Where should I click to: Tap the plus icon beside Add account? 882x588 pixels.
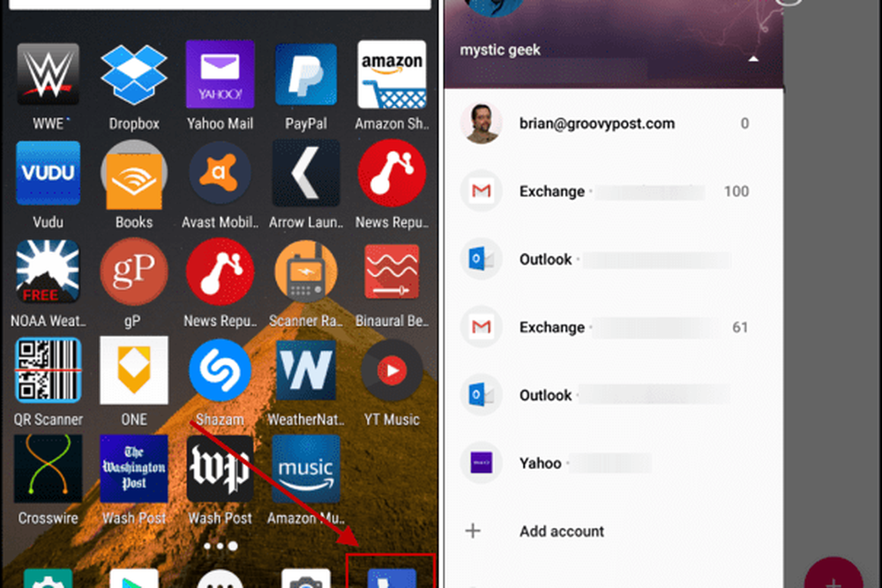point(473,531)
